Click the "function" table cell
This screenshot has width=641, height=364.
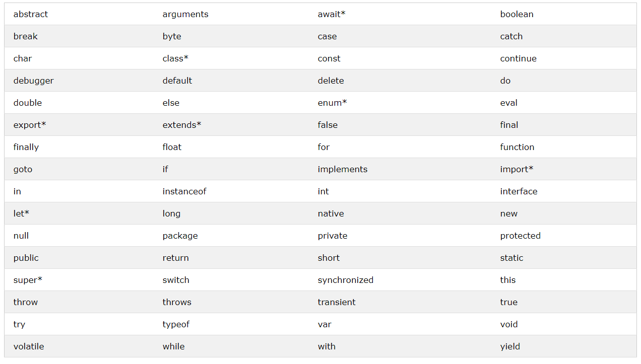[517, 147]
